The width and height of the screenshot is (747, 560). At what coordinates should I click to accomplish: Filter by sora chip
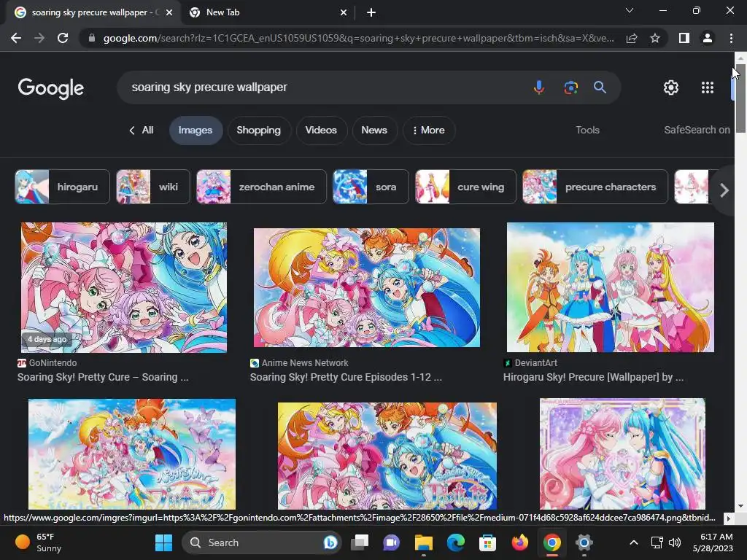click(371, 187)
